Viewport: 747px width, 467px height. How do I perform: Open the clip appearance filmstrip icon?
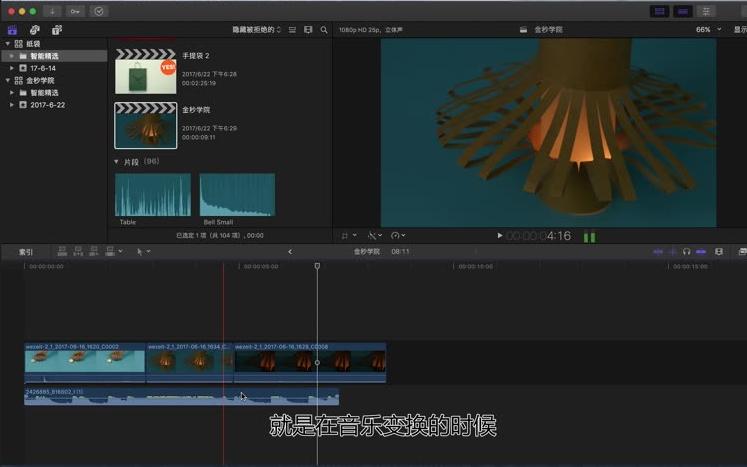click(x=308, y=30)
